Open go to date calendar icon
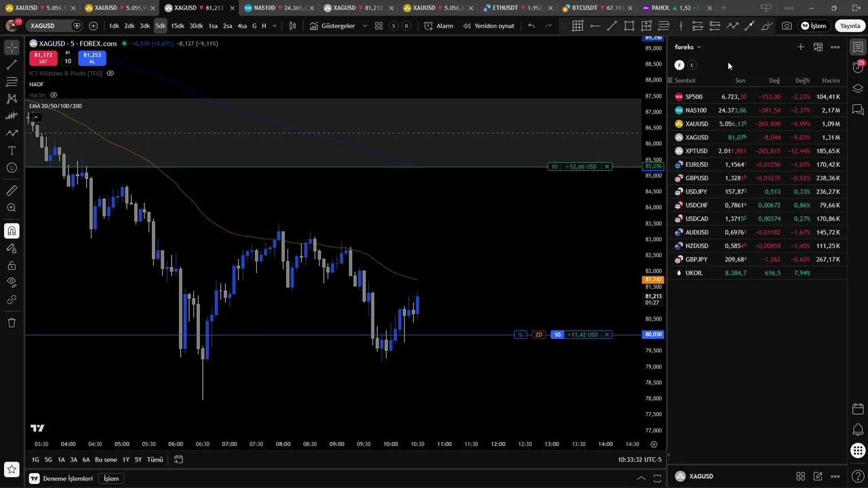This screenshot has height=488, width=868. click(178, 460)
